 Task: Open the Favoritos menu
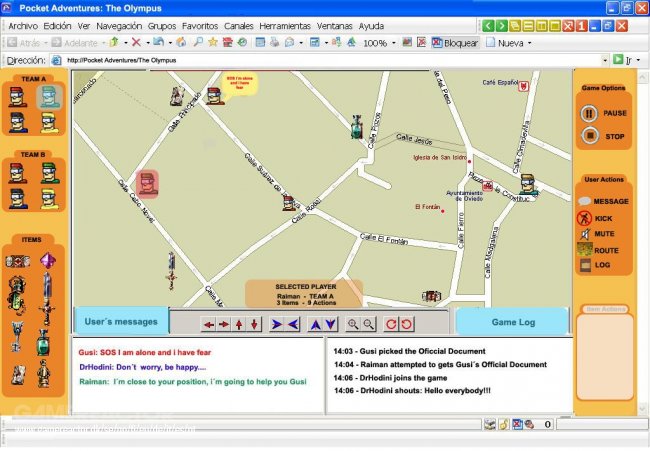199,25
